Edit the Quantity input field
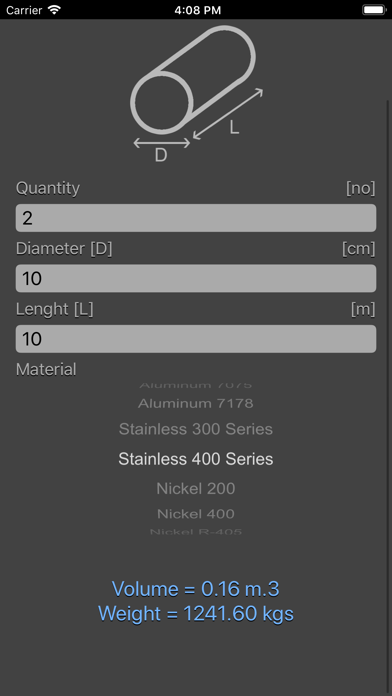 pyautogui.click(x=196, y=218)
